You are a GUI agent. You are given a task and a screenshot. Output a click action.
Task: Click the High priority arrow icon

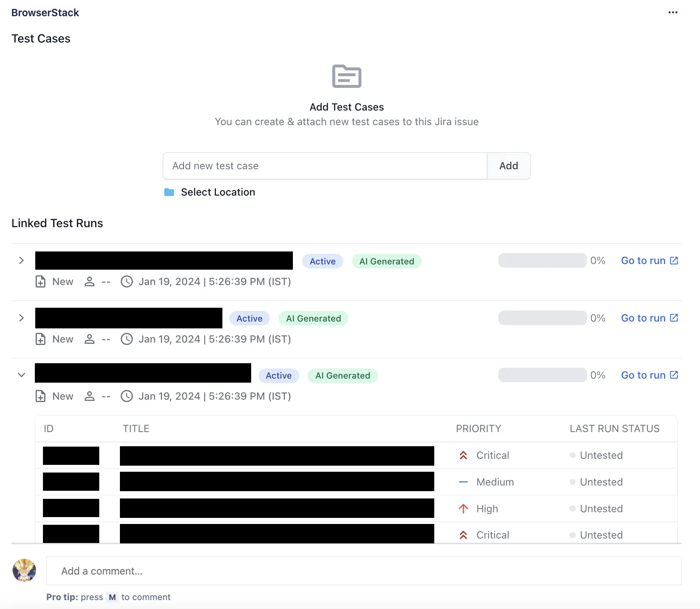point(463,509)
